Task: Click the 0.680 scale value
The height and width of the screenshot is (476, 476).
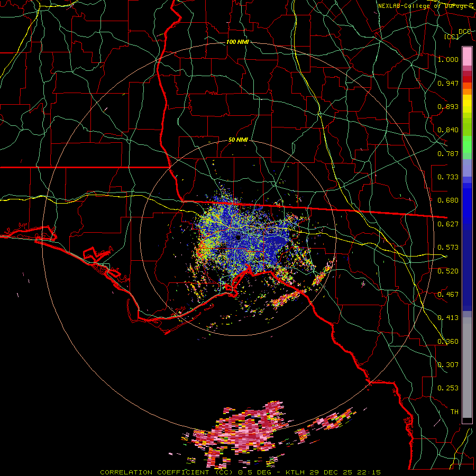Action: coord(448,200)
